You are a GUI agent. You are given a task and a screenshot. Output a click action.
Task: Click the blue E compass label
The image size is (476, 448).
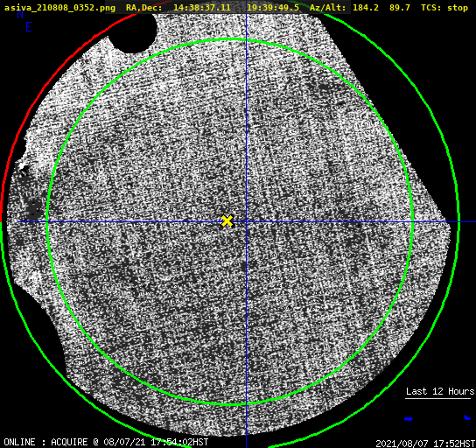click(29, 27)
